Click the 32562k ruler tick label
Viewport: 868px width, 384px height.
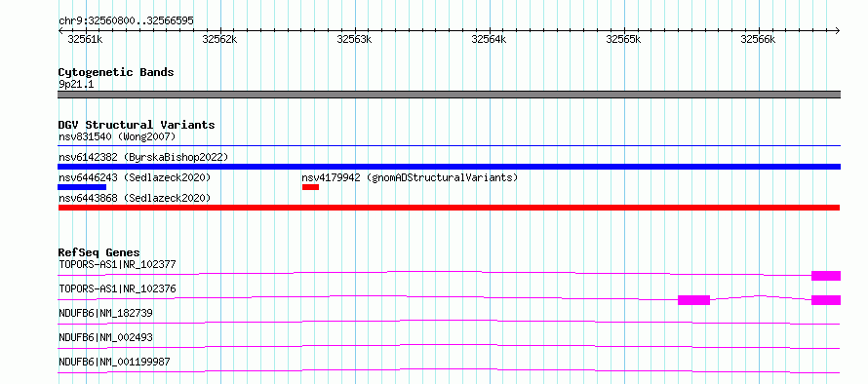pyautogui.click(x=219, y=39)
